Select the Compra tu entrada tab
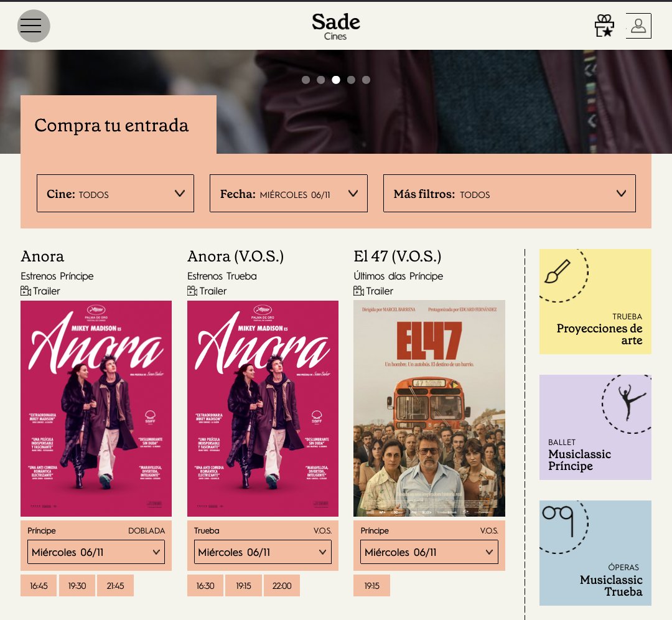Screen dimensions: 672x620 112,125
